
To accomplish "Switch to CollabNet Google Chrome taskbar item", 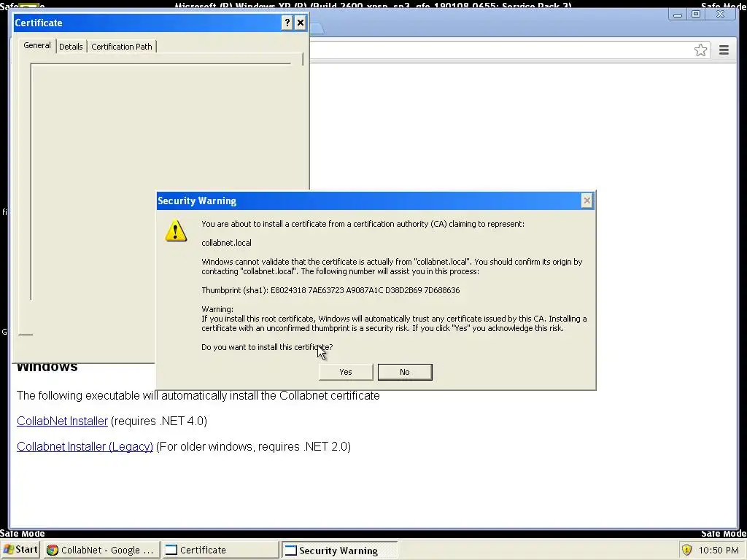I will pyautogui.click(x=101, y=550).
